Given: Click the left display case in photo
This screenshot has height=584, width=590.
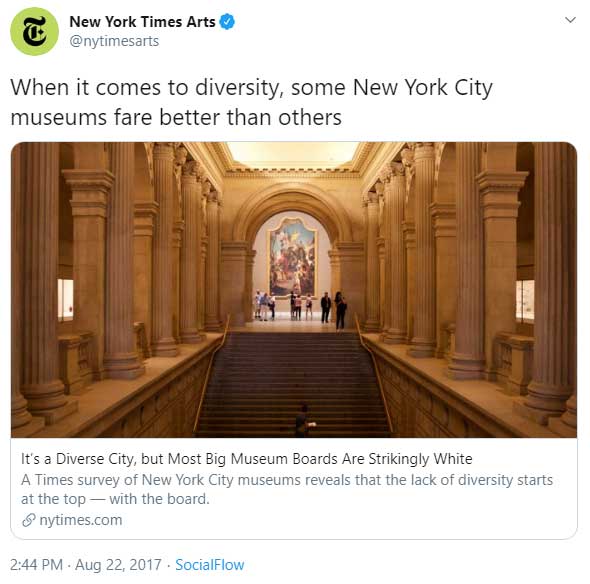Looking at the screenshot, I should coord(65,300).
